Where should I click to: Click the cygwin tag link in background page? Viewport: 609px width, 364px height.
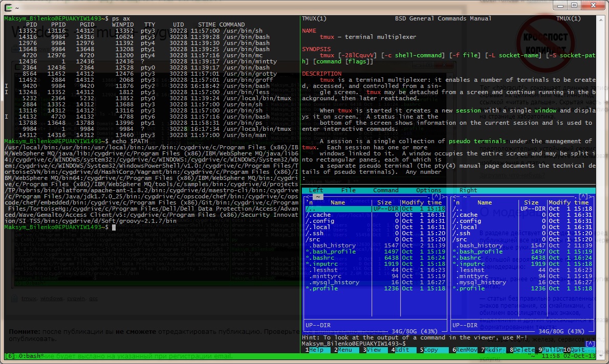75,299
